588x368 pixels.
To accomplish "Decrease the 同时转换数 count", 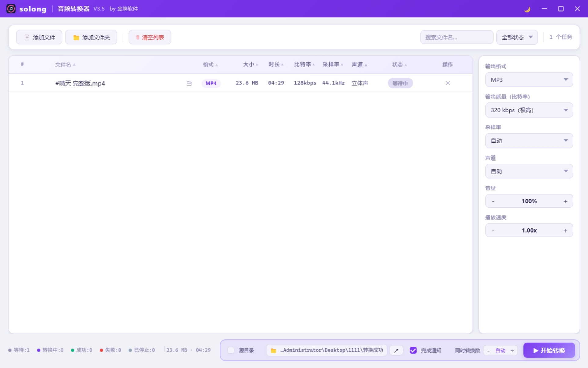I will click(489, 351).
